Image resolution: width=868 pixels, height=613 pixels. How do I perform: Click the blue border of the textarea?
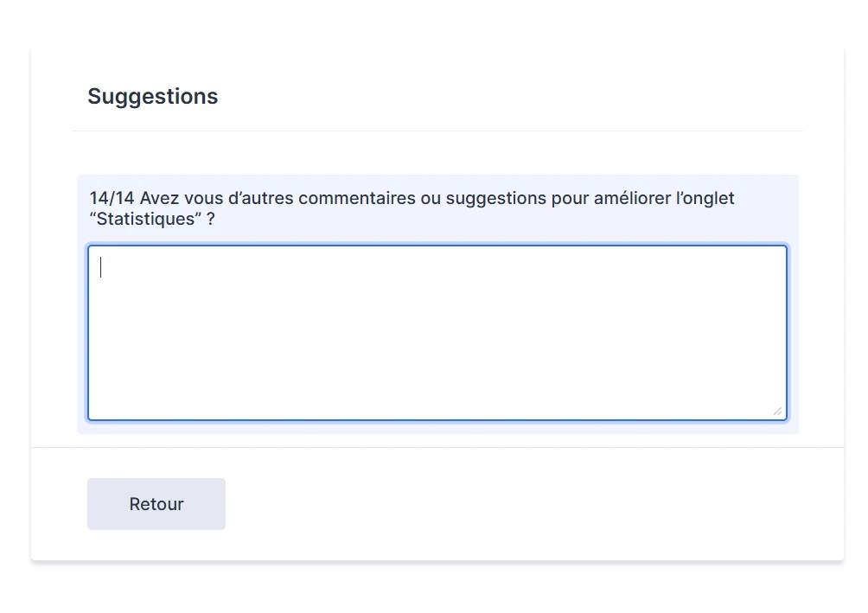click(x=437, y=246)
